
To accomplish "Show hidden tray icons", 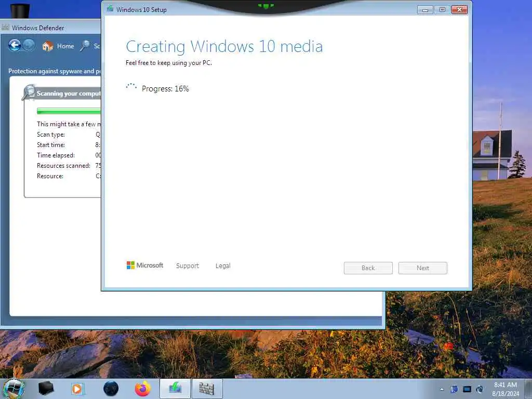I will pyautogui.click(x=442, y=389).
